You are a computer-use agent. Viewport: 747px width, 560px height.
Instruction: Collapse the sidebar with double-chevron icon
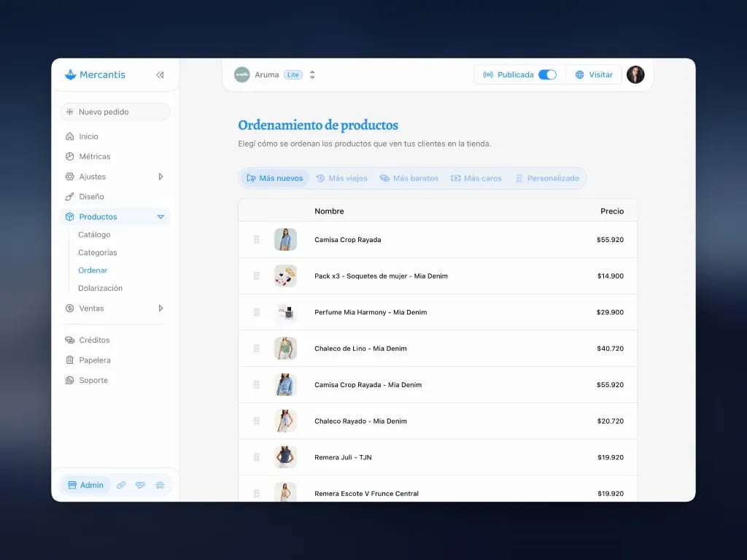[160, 75]
